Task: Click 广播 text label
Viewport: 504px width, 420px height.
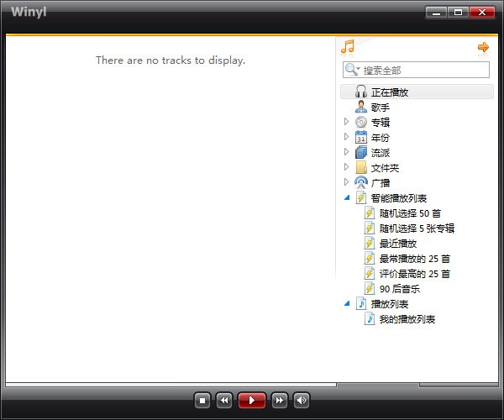Action: pyautogui.click(x=381, y=183)
